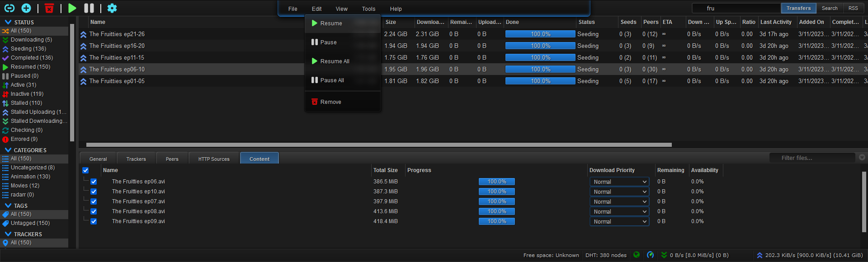Switch to the Peers tab
This screenshot has height=262, width=868.
point(172,159)
